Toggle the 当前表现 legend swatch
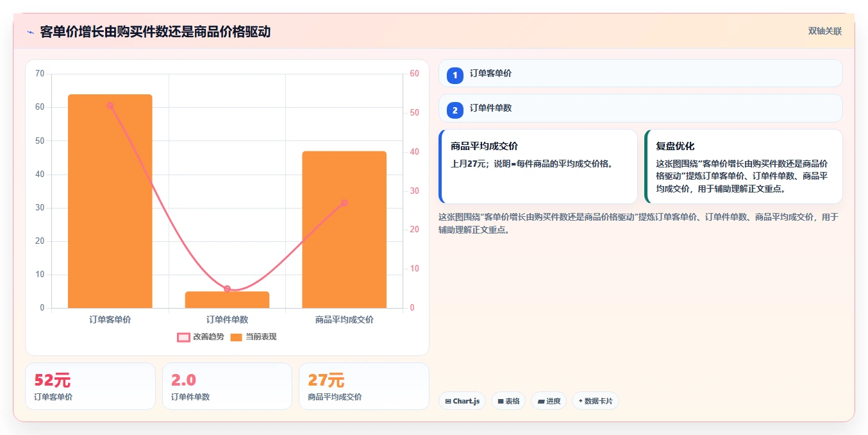This screenshot has height=435, width=868. 237,337
